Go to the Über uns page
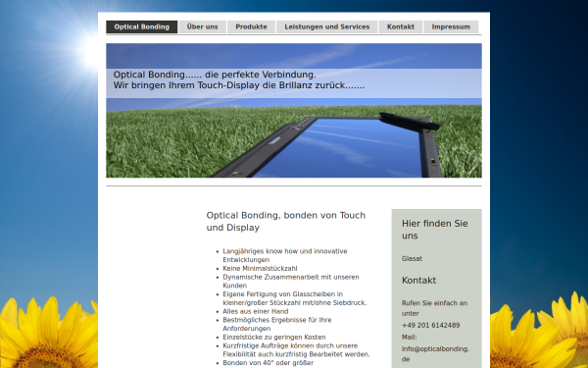 (x=203, y=27)
